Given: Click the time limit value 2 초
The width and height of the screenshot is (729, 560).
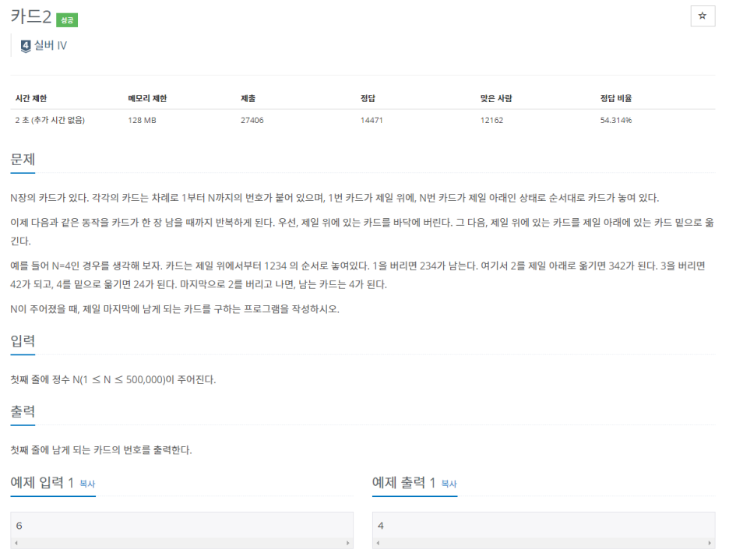Looking at the screenshot, I should 50,120.
